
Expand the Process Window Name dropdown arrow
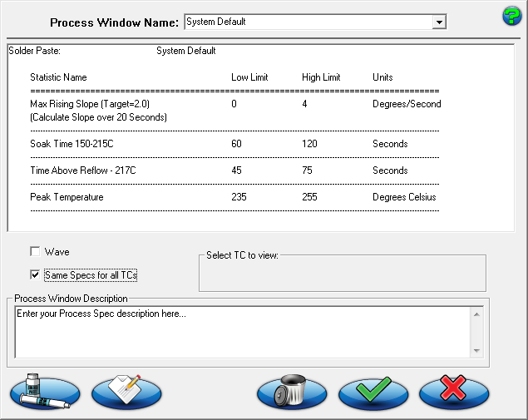click(x=440, y=22)
